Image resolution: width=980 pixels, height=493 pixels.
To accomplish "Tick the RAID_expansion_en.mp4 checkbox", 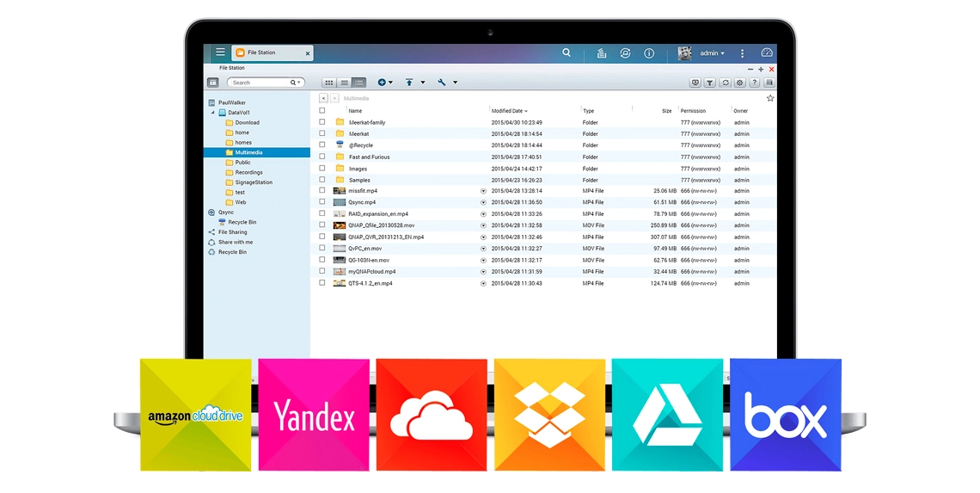I will point(322,213).
